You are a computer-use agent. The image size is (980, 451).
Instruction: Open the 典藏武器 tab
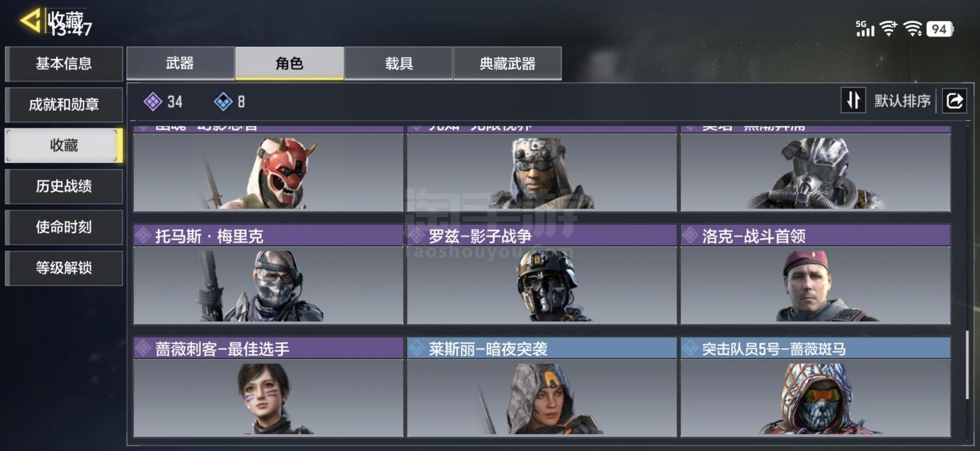click(x=507, y=64)
